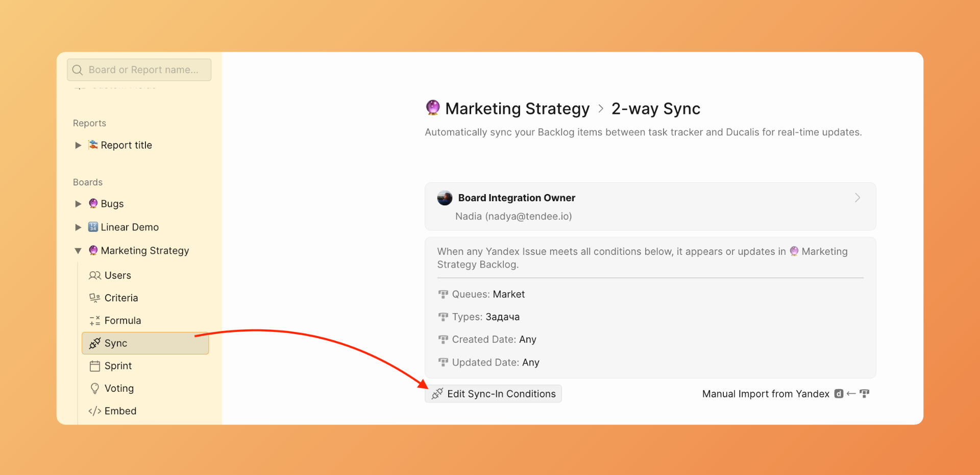Click the Criteria icon in sidebar
This screenshot has width=980, height=475.
click(94, 298)
